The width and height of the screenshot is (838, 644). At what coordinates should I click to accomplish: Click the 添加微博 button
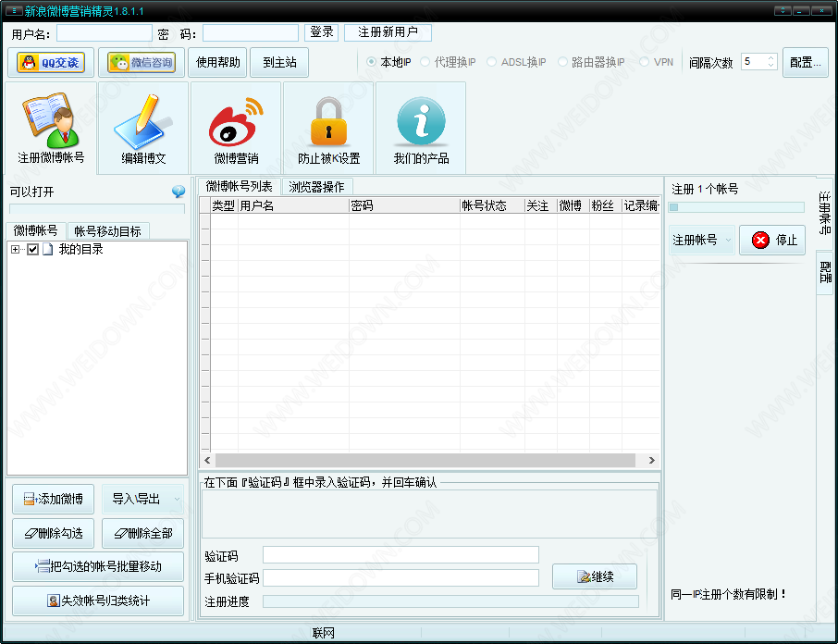[x=54, y=499]
